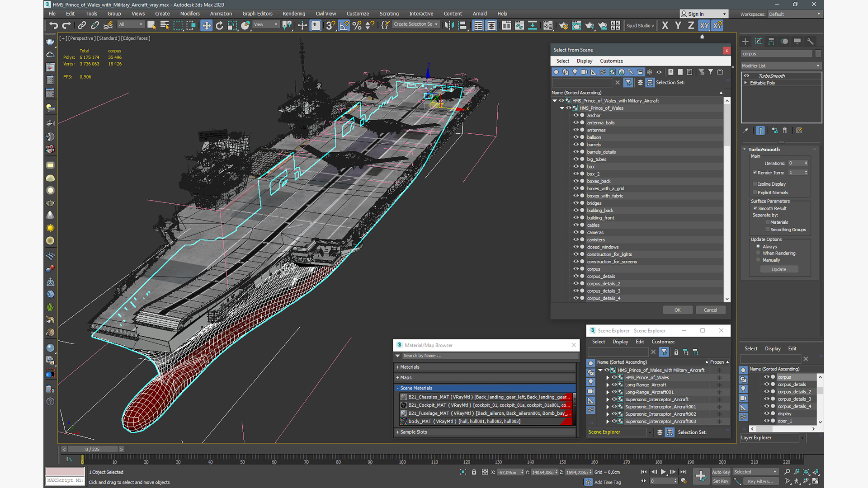Open the Modifier List dropdown
Screen dimensions: 868x488
tap(781, 66)
